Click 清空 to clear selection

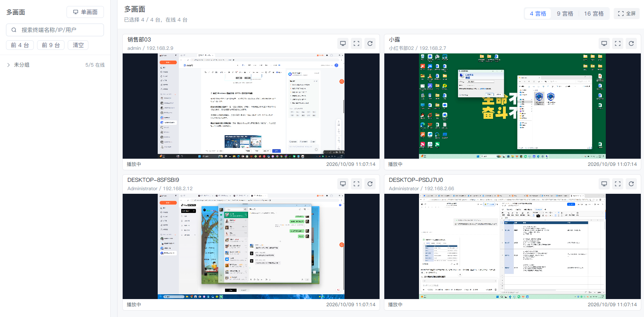coord(78,45)
